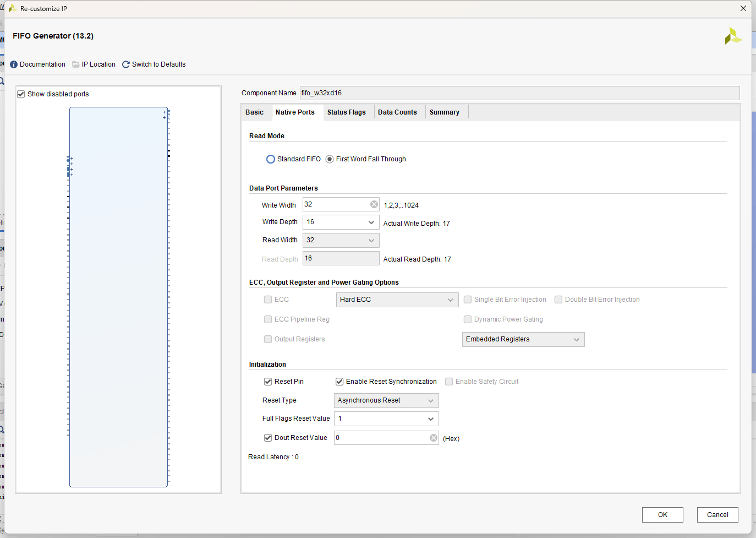Open the Write Depth dropdown
The image size is (756, 538).
coord(341,222)
